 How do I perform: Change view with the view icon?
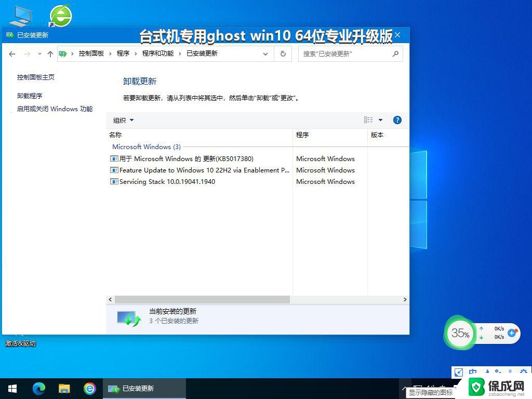[x=368, y=120]
